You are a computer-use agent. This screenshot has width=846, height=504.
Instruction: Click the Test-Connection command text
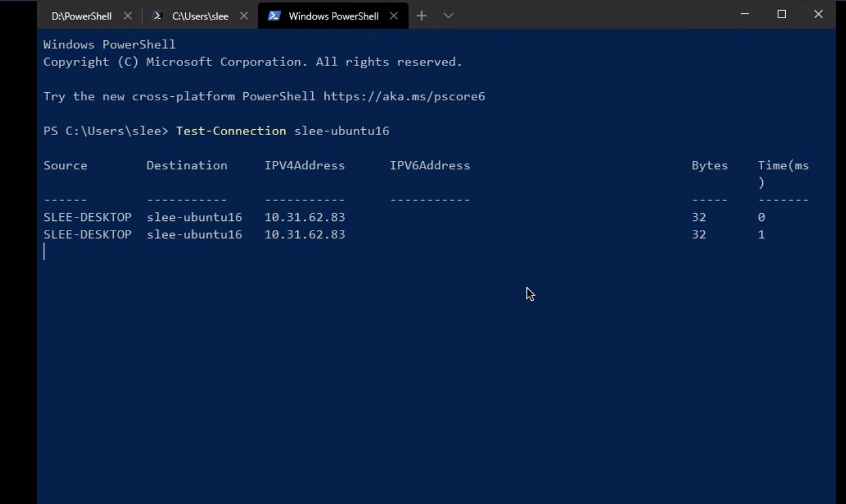231,131
